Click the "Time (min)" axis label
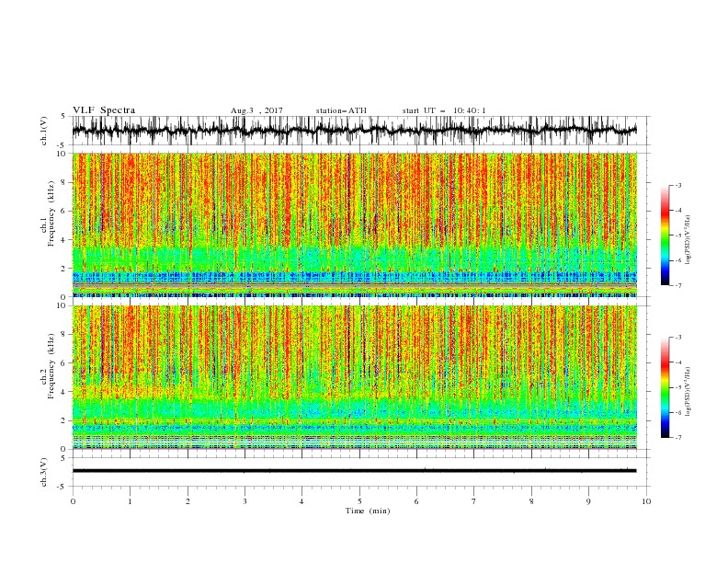The height and width of the screenshot is (563, 728). (368, 511)
